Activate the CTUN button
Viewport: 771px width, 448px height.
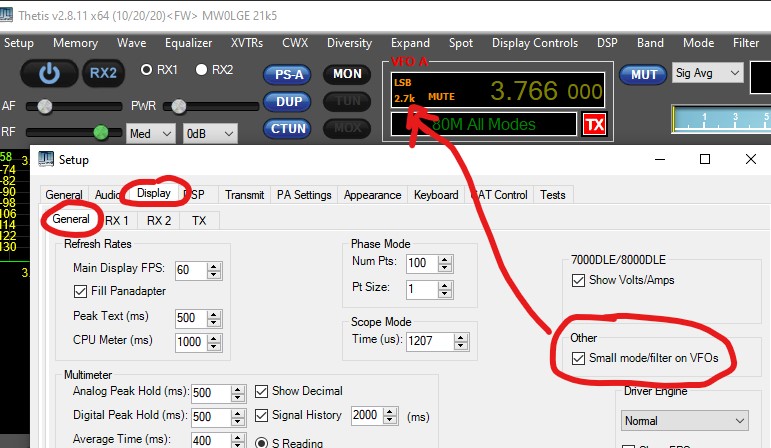[x=287, y=128]
